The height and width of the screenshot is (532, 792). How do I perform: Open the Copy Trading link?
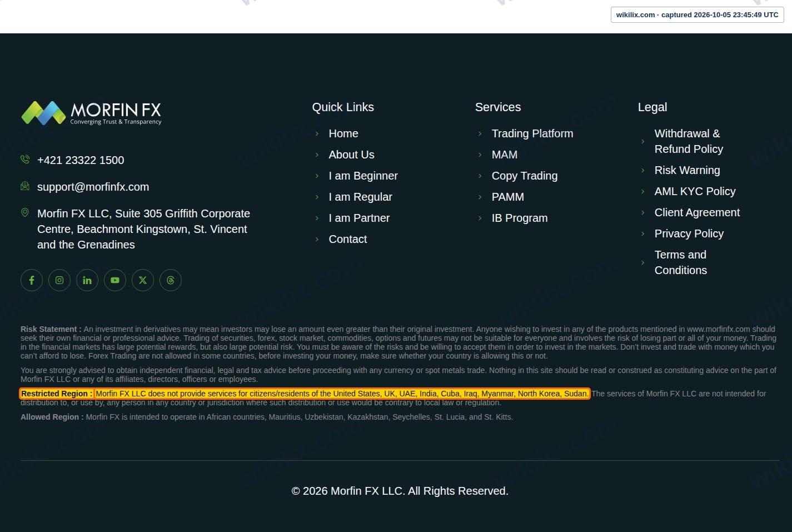[x=525, y=176]
